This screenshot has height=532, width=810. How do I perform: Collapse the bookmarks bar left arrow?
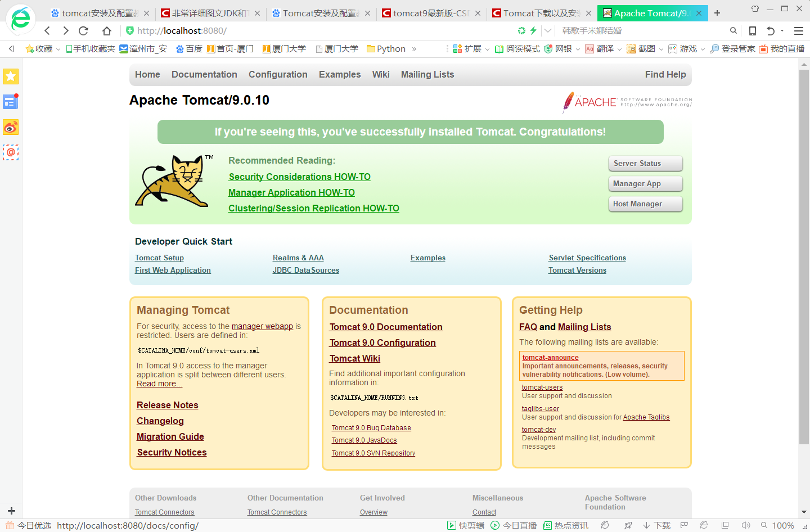pos(11,49)
